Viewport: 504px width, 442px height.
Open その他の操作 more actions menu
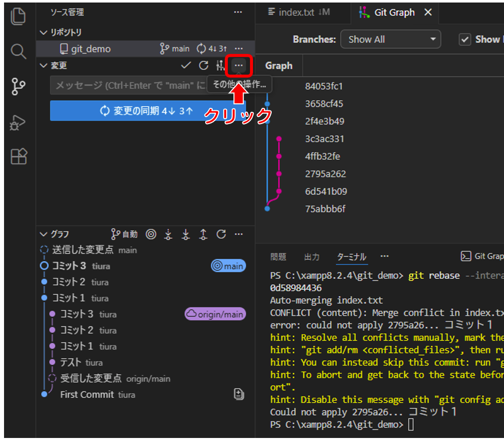point(238,66)
